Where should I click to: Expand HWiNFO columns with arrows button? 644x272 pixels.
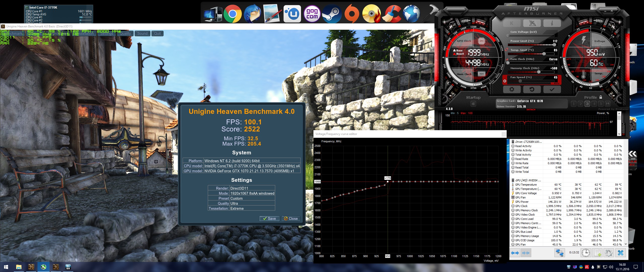[515, 253]
